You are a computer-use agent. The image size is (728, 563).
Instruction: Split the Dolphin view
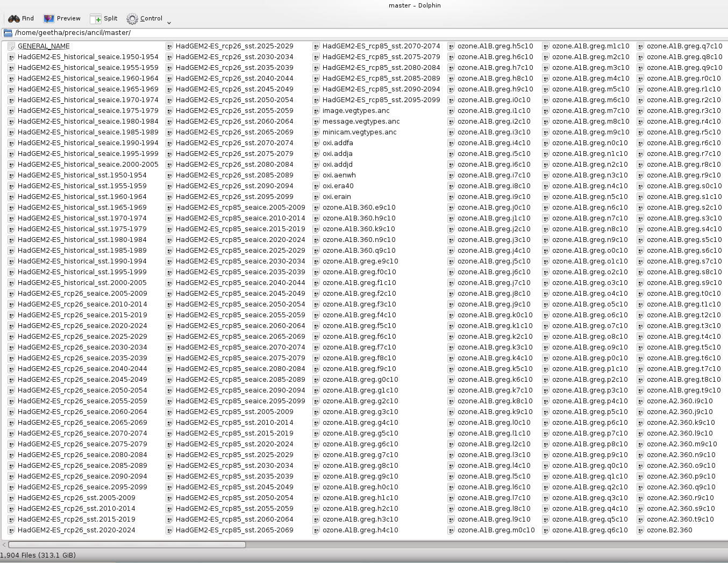coord(104,18)
